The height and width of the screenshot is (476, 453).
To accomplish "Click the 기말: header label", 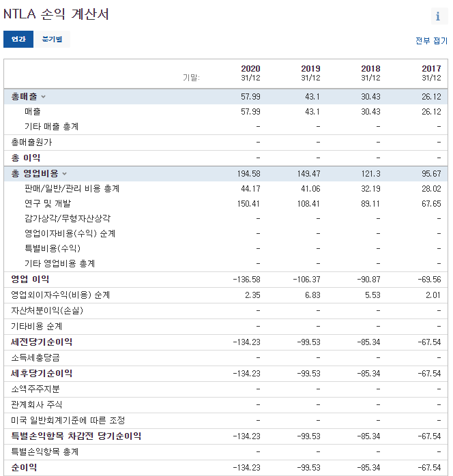I will pos(191,78).
